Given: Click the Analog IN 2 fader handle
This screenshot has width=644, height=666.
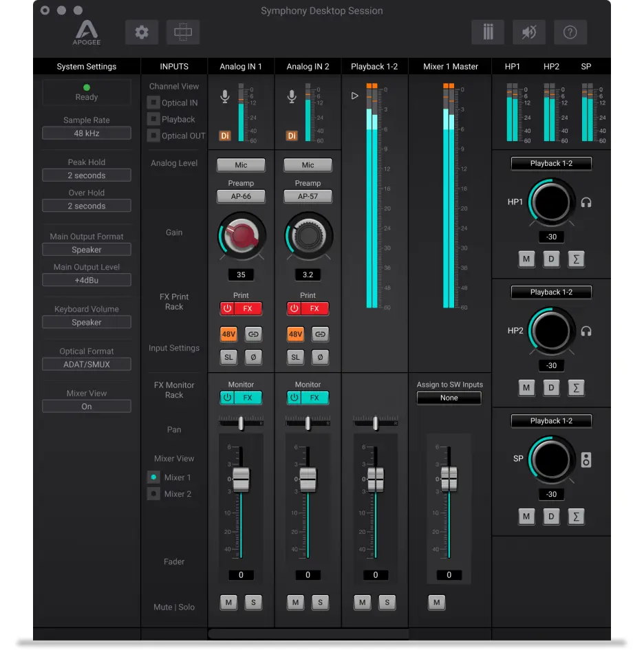Looking at the screenshot, I should [x=308, y=478].
